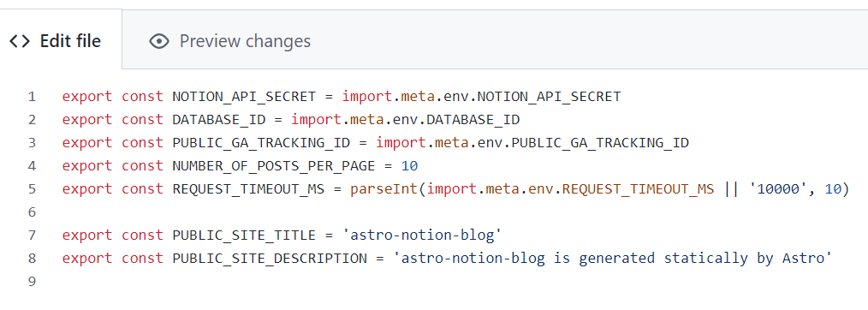Click the '10000' default timeout string
Screen dimensions: 868x310
point(776,189)
